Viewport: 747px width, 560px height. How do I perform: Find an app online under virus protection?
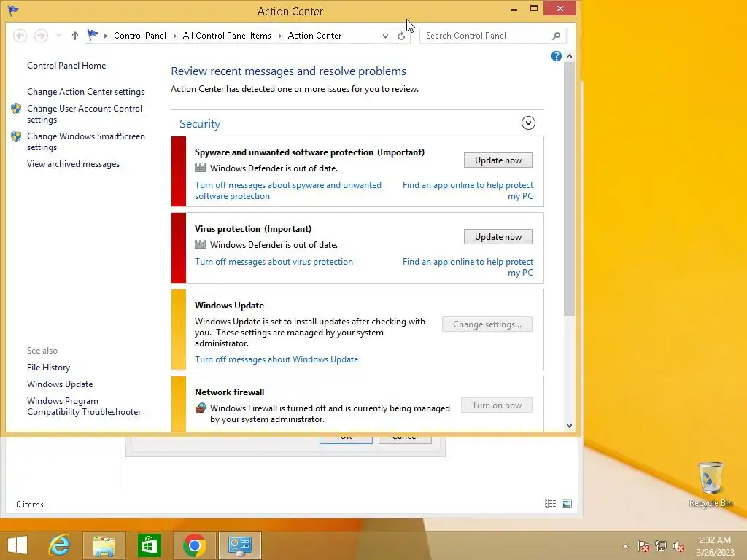[x=468, y=267]
